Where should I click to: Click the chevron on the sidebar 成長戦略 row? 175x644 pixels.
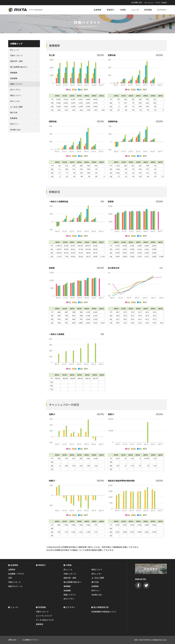click(x=38, y=79)
